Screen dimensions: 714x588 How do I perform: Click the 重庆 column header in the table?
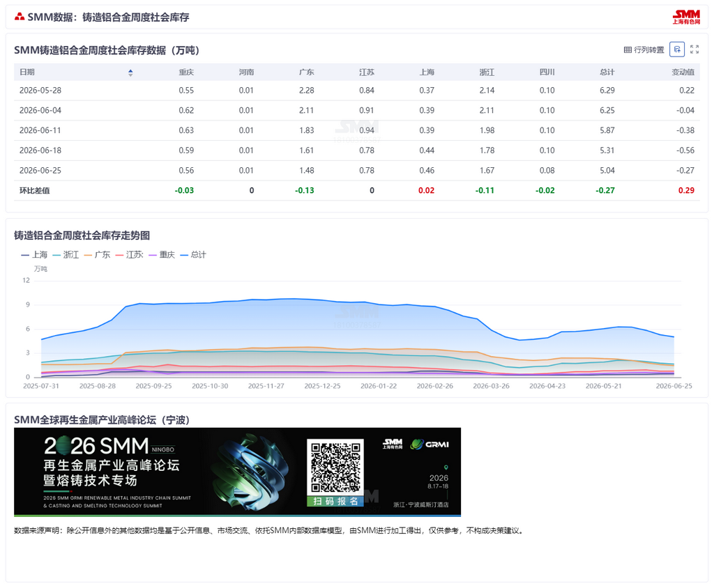186,72
